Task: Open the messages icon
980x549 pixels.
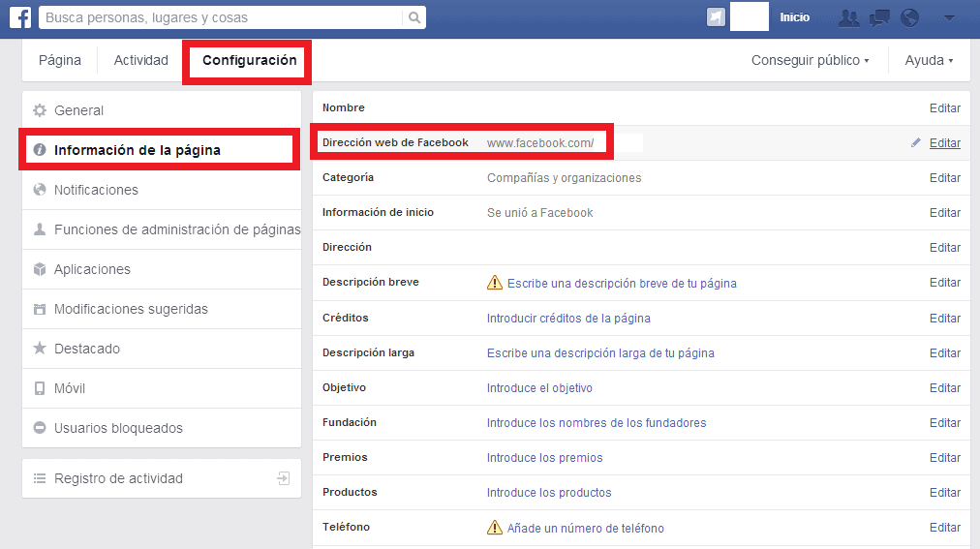Action: (879, 17)
